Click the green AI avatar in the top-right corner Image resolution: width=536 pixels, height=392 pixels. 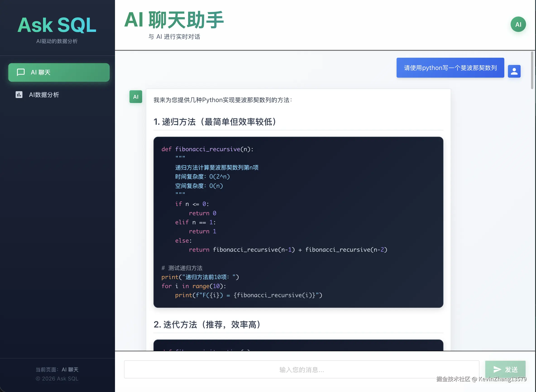[x=518, y=24]
